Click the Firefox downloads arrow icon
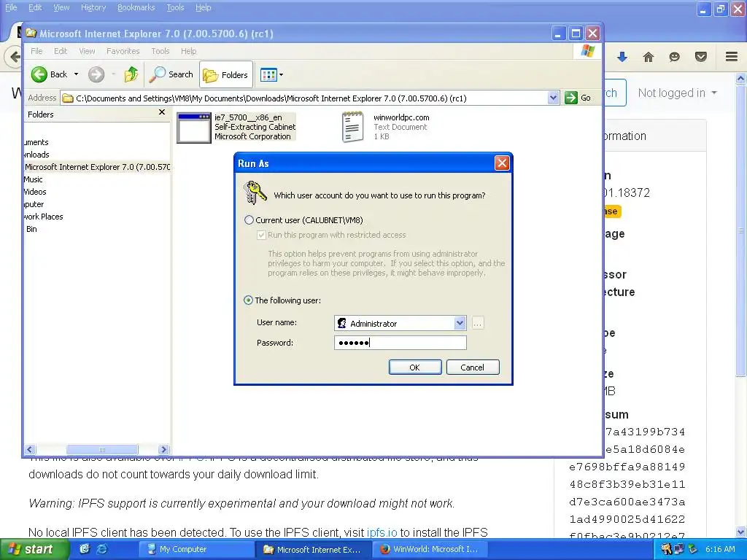 click(x=622, y=57)
